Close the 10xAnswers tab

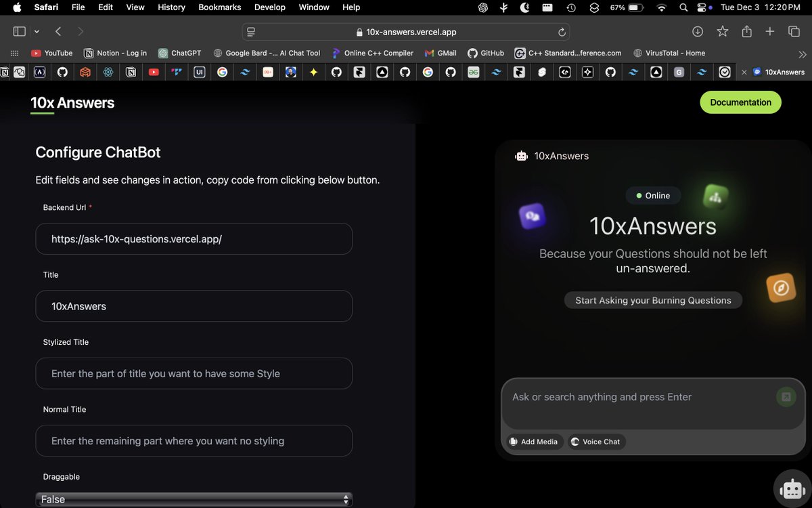744,72
